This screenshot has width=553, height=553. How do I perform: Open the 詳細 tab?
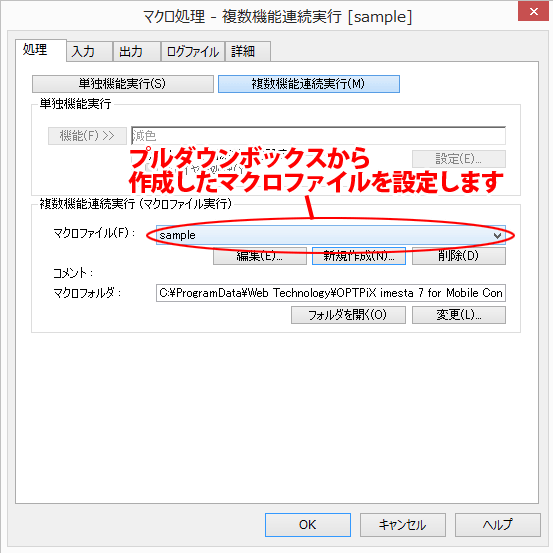coord(248,52)
